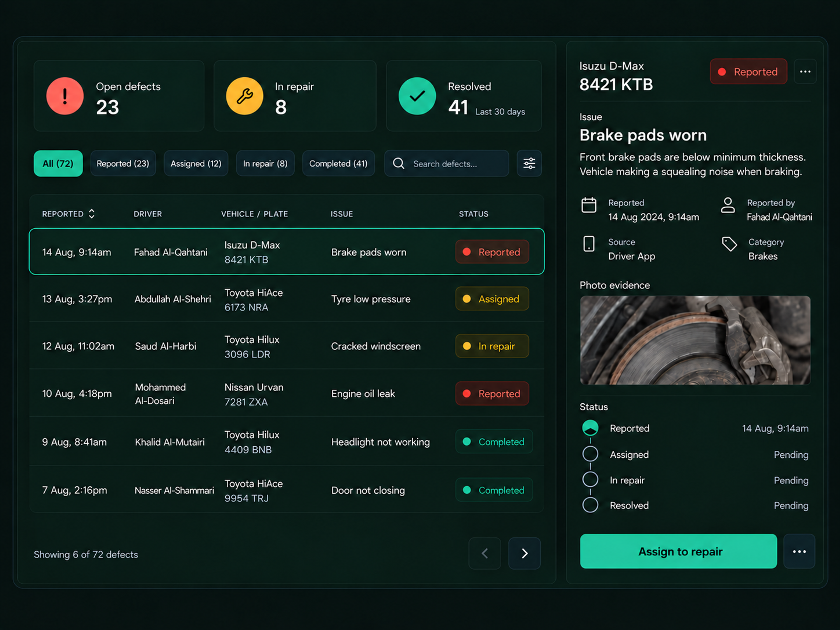The width and height of the screenshot is (840, 630).
Task: Click the STATUS column header
Action: click(x=474, y=214)
